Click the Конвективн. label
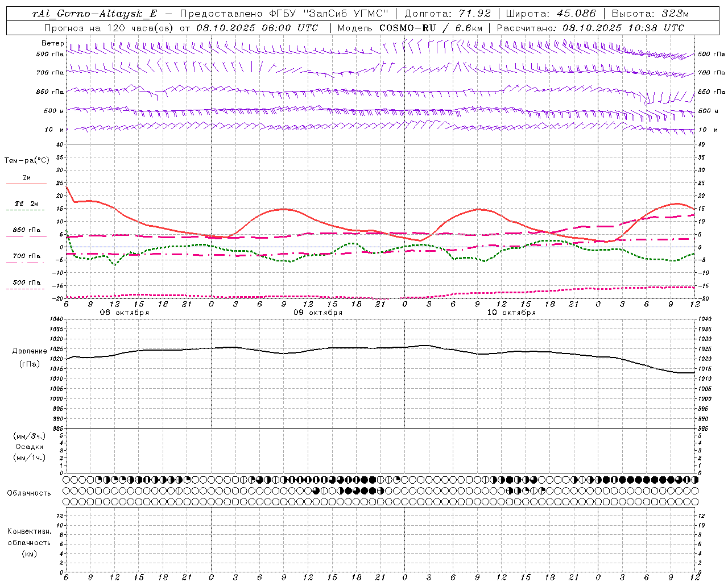Screen dimensions: 728x582 tap(29, 531)
